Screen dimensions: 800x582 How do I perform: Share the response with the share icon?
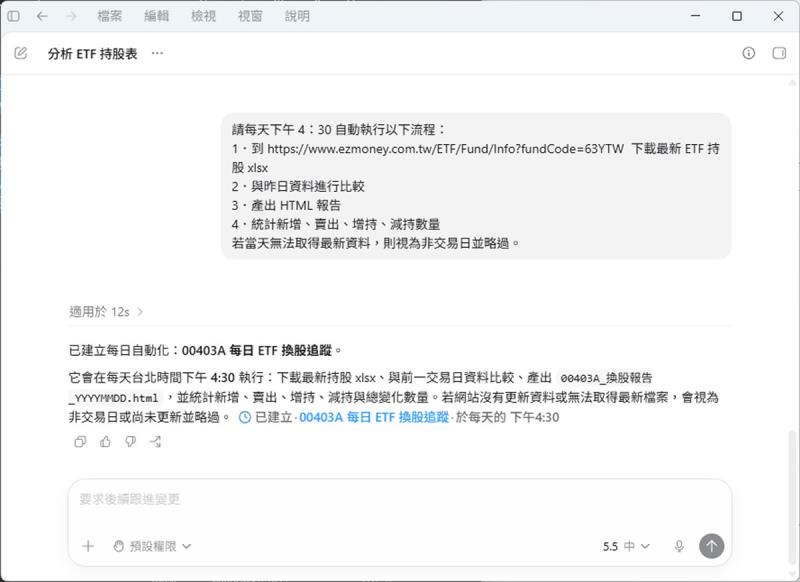[x=156, y=442]
